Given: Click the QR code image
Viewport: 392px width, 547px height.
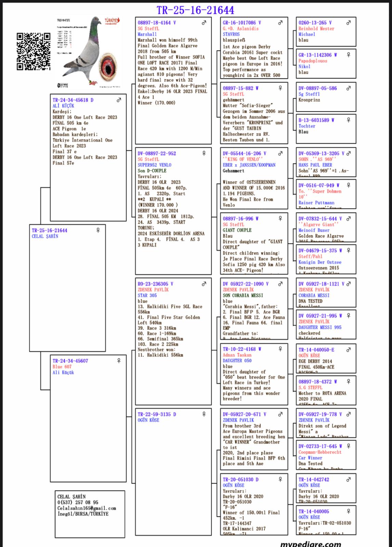Looking at the screenshot, I should (34, 52).
